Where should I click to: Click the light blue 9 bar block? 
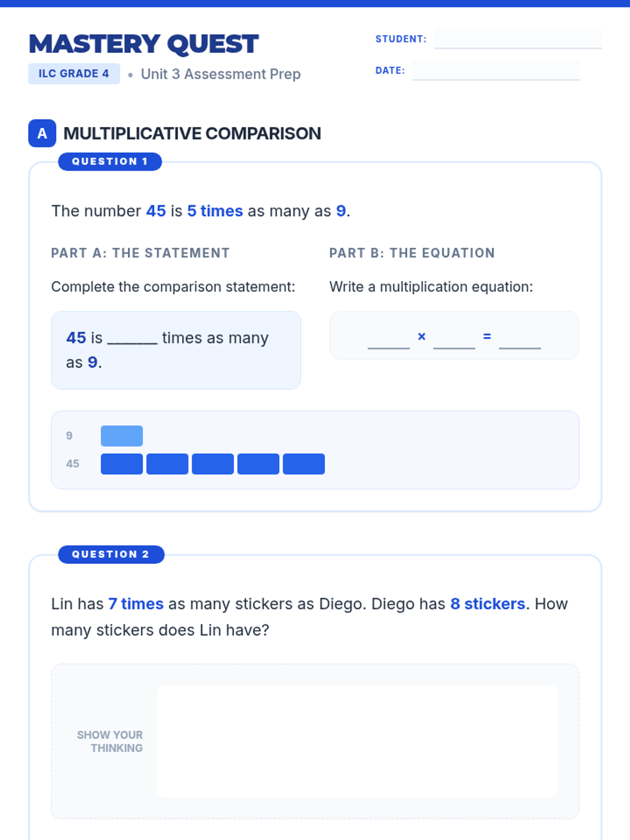122,436
